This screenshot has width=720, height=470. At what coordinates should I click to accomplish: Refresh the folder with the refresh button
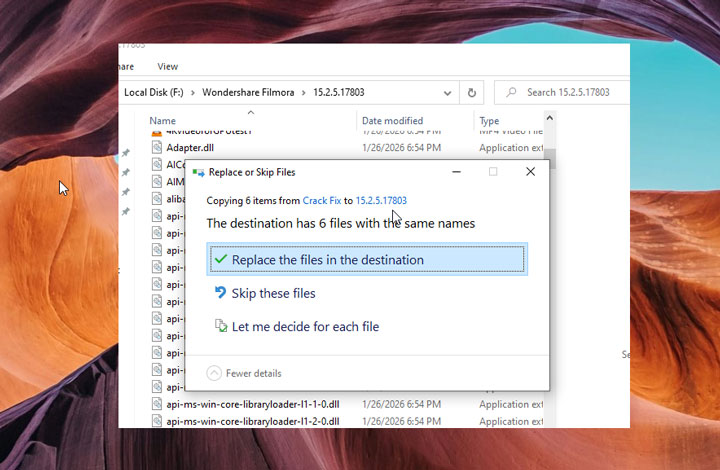coord(472,93)
